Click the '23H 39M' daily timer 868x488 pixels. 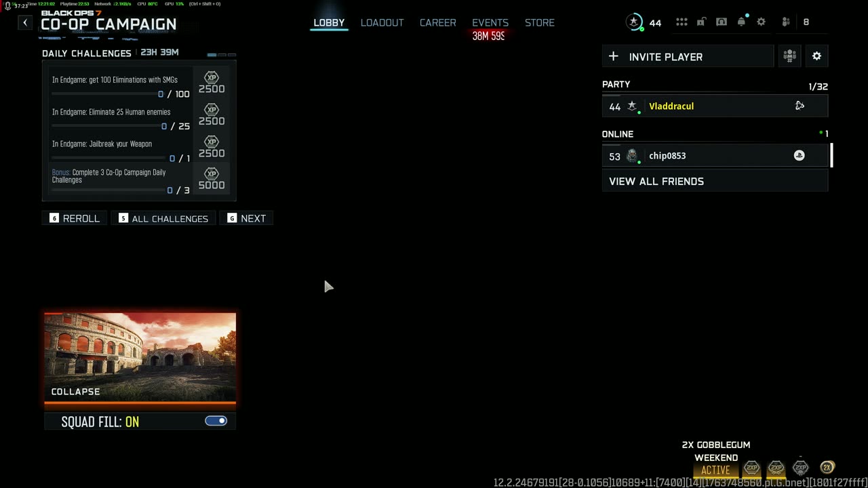point(159,52)
